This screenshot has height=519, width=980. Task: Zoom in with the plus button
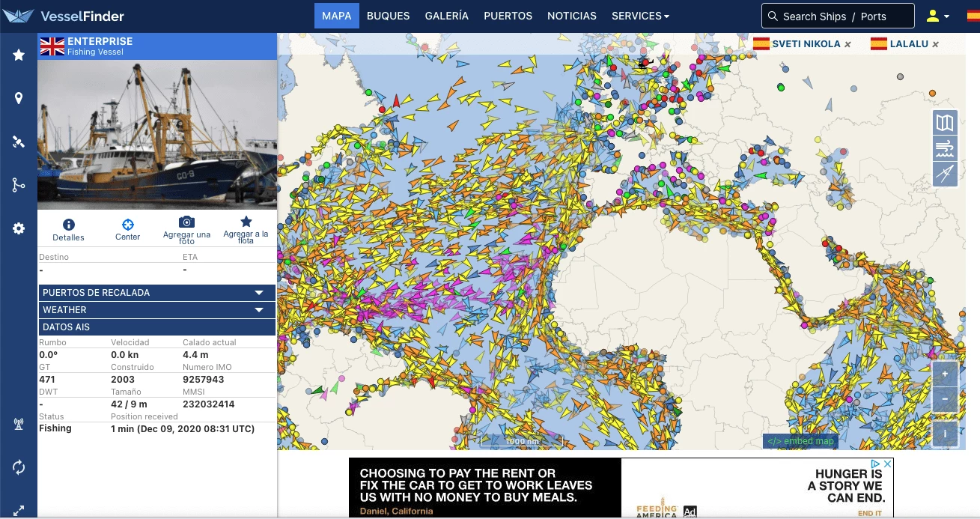945,374
